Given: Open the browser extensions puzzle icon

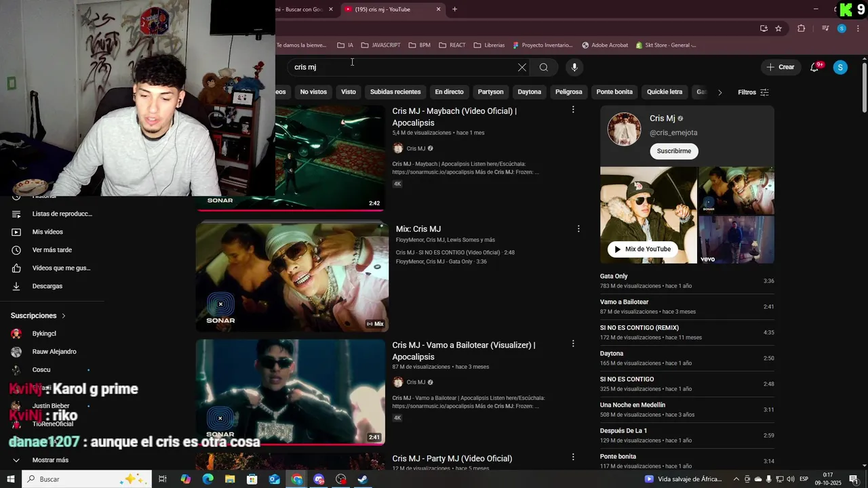Looking at the screenshot, I should pos(802,28).
